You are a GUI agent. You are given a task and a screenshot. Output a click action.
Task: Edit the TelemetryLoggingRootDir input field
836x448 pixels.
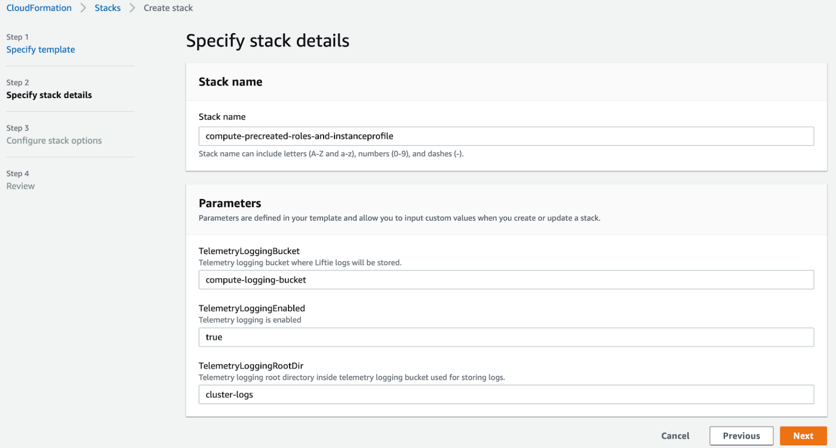pos(505,394)
